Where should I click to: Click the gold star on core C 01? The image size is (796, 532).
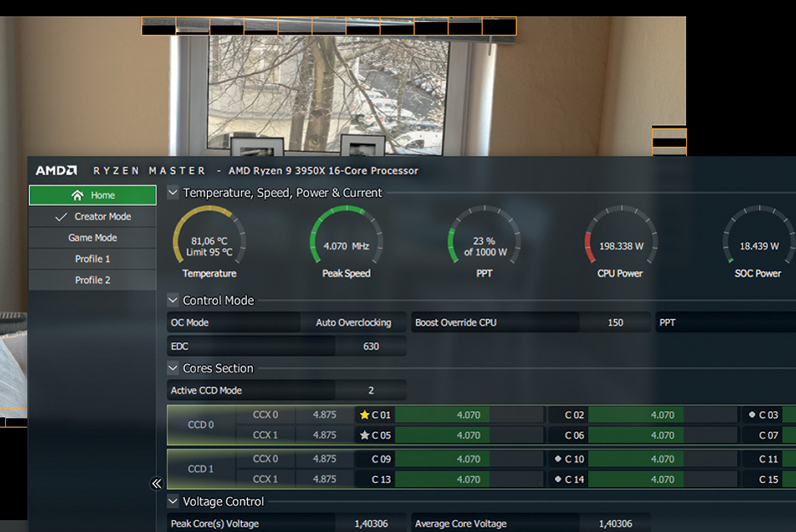pyautogui.click(x=364, y=415)
